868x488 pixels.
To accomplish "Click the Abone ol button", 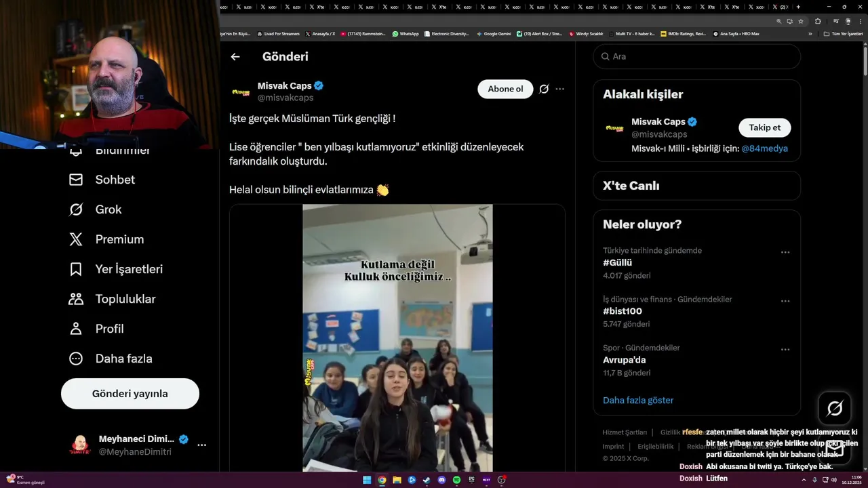I will 505,89.
